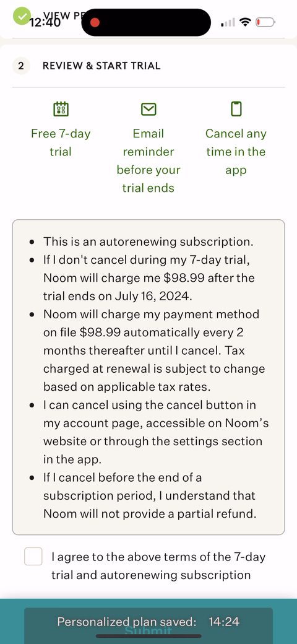Tap the Cancel any time in the app text
Image resolution: width=297 pixels, height=644 pixels.
click(236, 152)
